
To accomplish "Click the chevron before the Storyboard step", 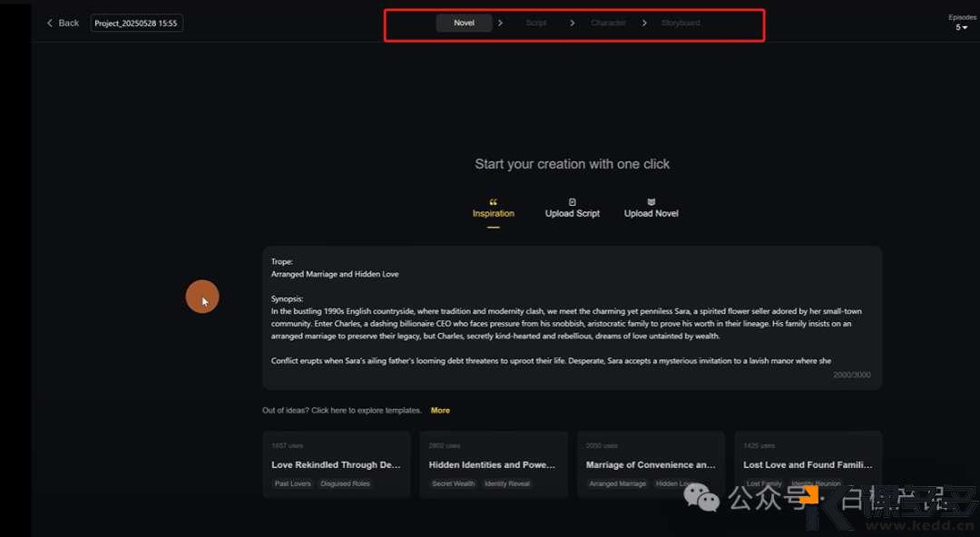I will pos(644,23).
